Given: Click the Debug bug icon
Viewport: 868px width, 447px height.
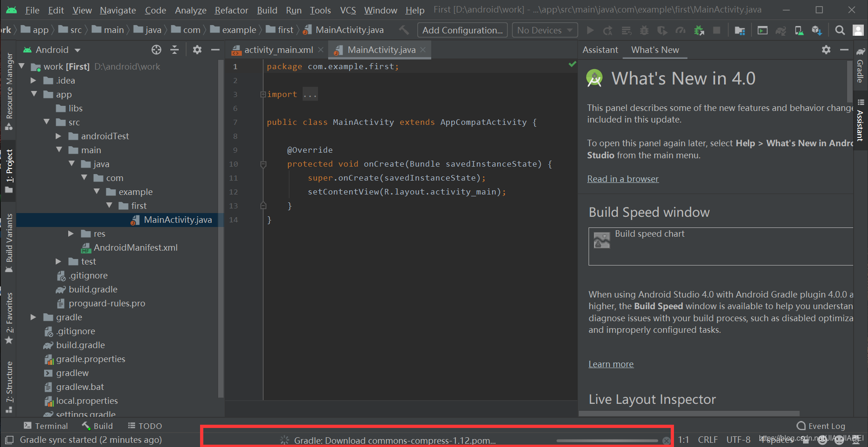Looking at the screenshot, I should 644,30.
